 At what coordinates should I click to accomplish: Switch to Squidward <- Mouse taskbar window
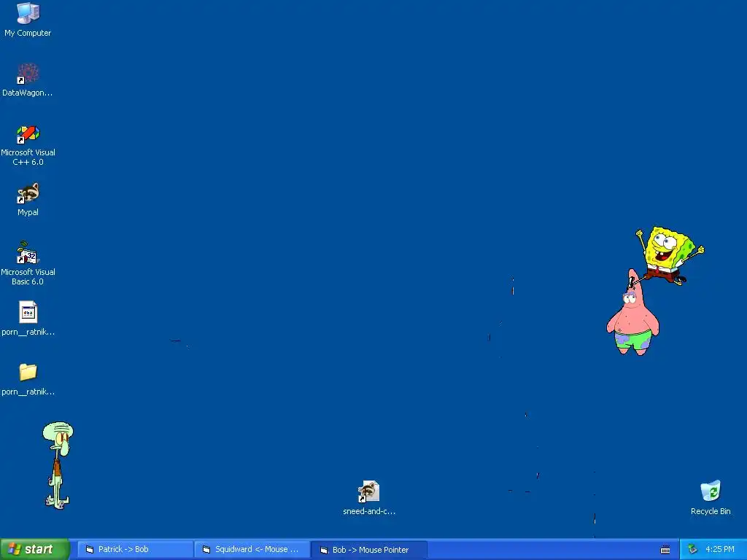point(252,550)
